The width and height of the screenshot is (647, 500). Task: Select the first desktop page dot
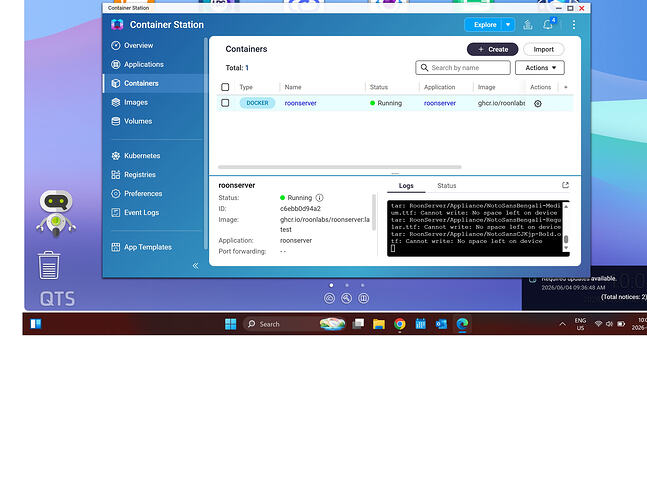click(331, 285)
